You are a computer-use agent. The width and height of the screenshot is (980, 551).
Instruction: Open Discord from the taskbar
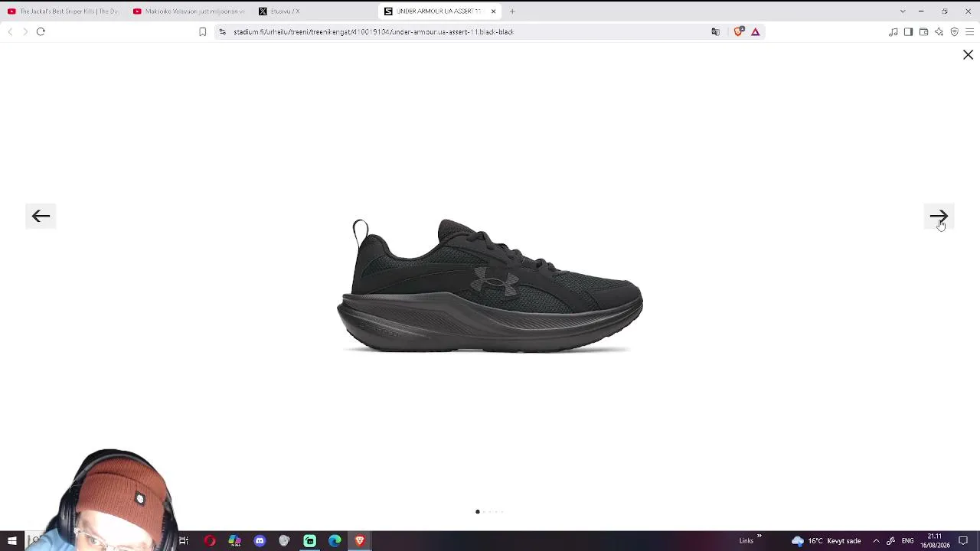click(260, 541)
